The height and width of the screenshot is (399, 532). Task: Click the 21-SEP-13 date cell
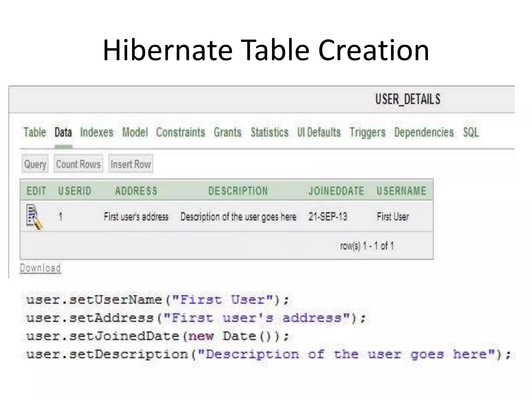pos(328,216)
